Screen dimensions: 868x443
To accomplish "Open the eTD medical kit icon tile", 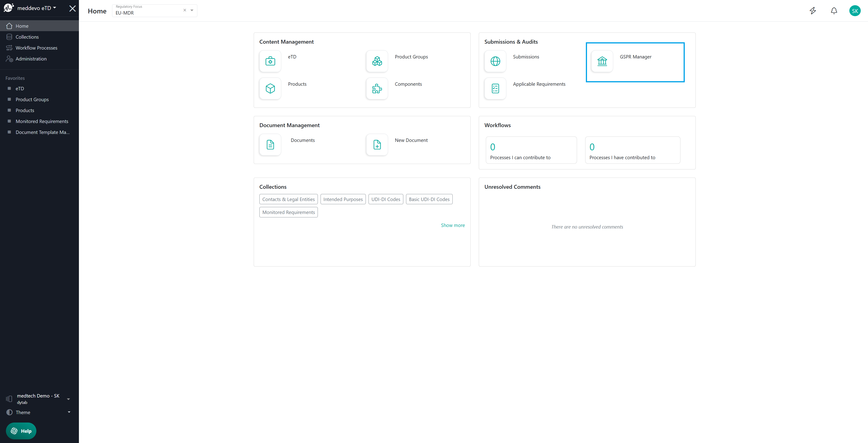I will (x=270, y=61).
